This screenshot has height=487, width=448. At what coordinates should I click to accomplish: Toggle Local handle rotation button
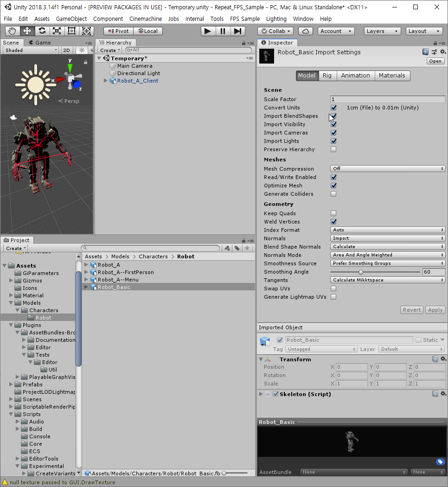point(148,31)
